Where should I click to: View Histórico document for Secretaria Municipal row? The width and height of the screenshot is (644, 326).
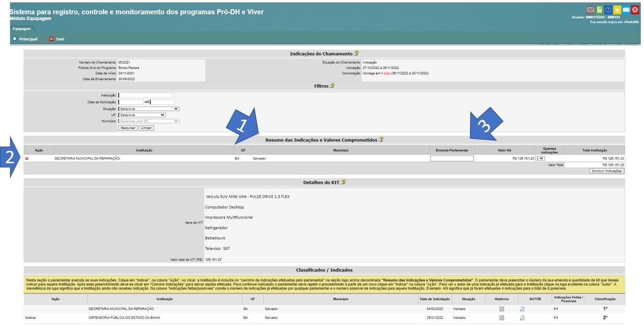coord(501,309)
